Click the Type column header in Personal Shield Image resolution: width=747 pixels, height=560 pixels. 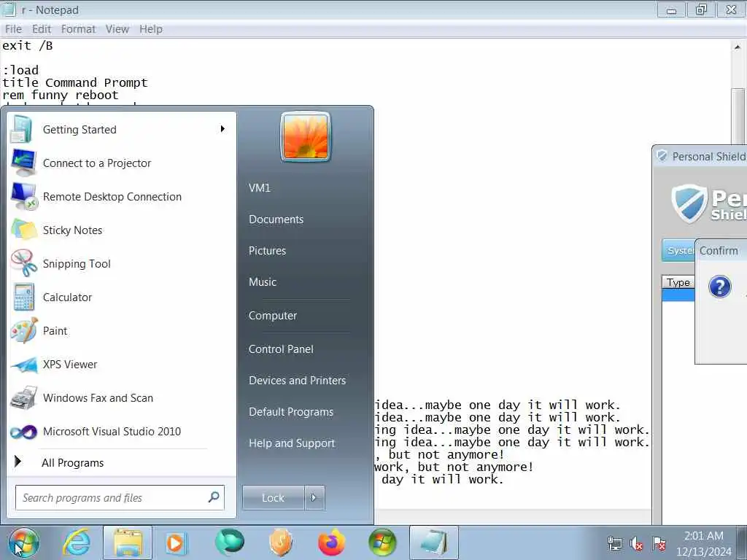(678, 282)
